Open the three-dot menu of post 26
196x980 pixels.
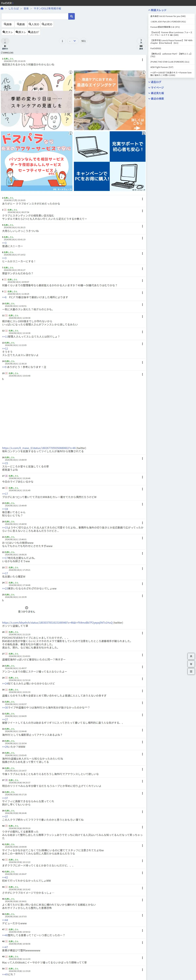142,633
